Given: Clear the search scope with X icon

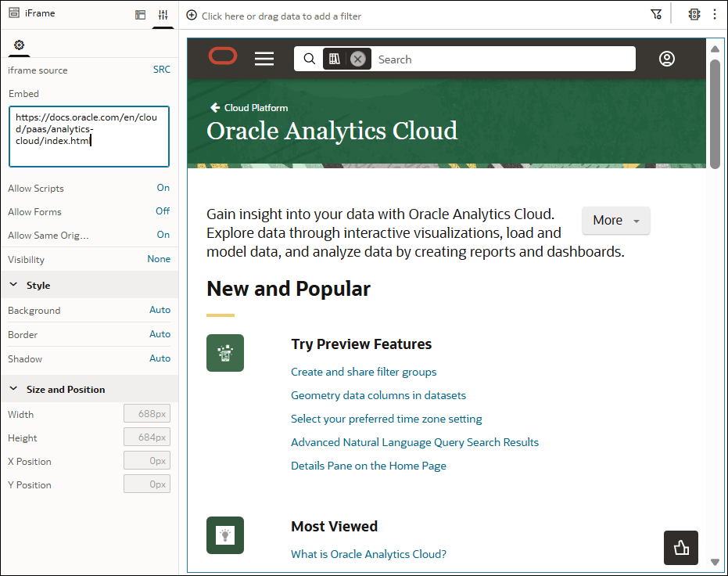Looking at the screenshot, I should (357, 59).
